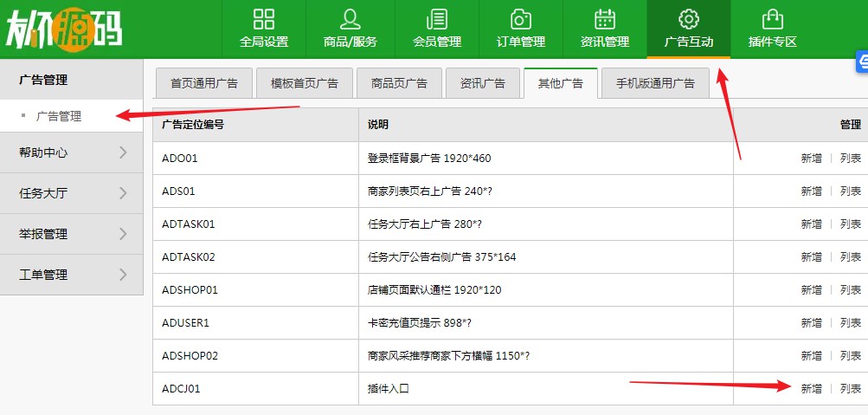Screen dimensions: 868x415
Task: Open 插件专区 shopping bag icon
Action: [x=772, y=20]
